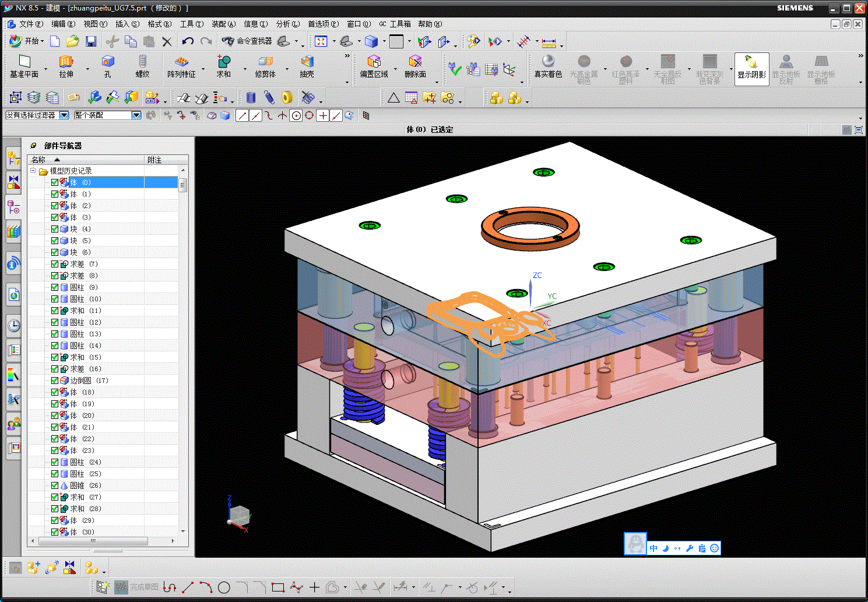Screen dimensions: 868x602
Task: Open the 修剪体 dropdown arrow
Action: tap(287, 70)
